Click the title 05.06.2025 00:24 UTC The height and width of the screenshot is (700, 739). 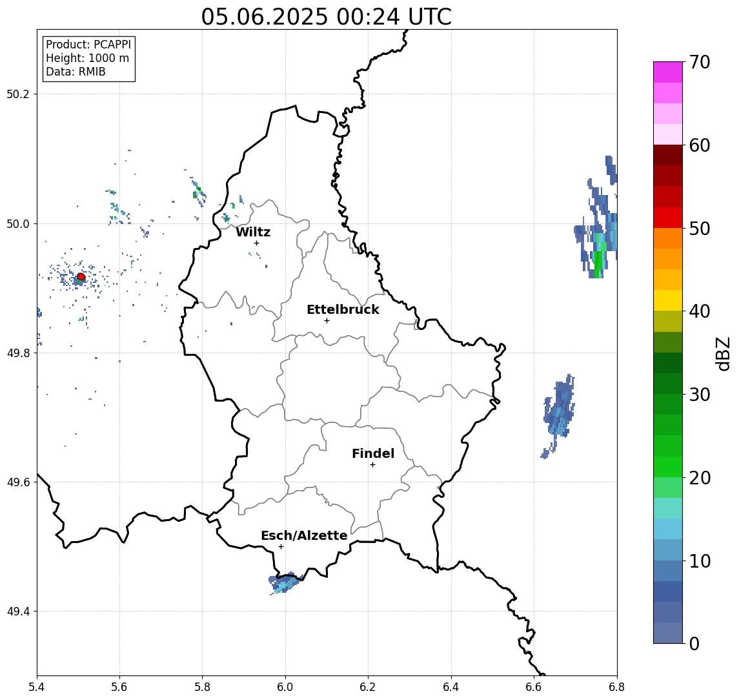[x=327, y=17]
